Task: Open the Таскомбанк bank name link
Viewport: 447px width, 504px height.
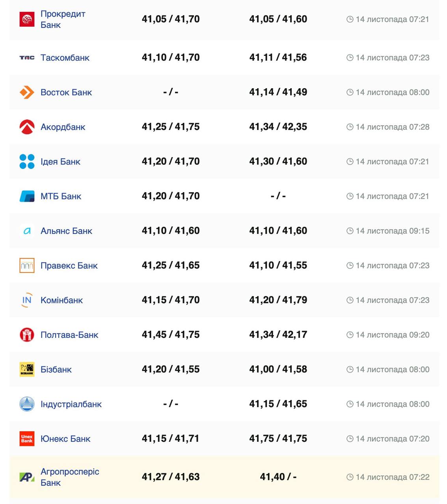Action: pyautogui.click(x=65, y=57)
